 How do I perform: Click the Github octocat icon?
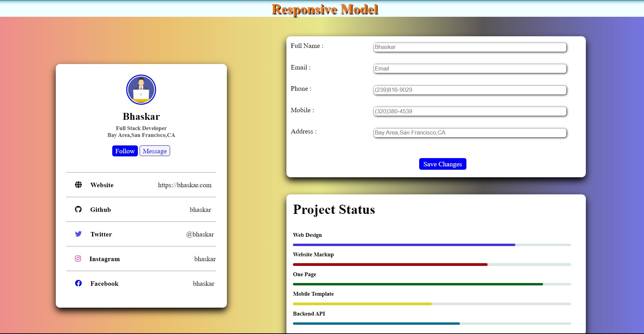pos(78,209)
